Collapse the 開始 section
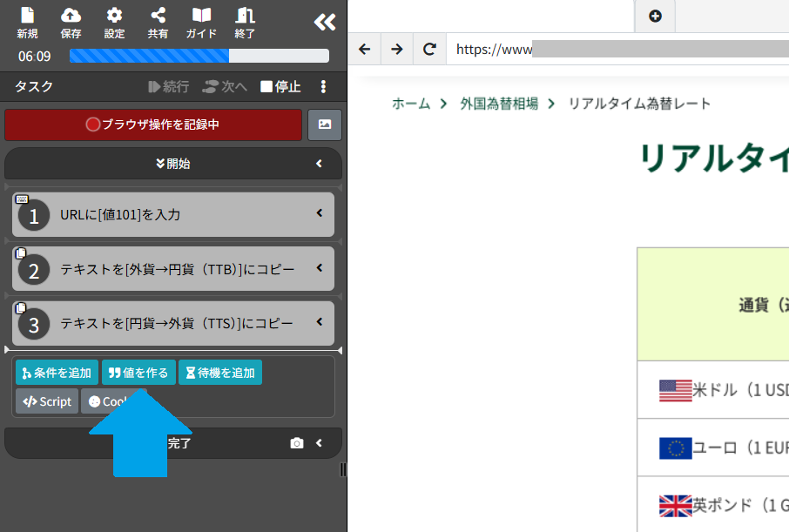 pyautogui.click(x=318, y=164)
